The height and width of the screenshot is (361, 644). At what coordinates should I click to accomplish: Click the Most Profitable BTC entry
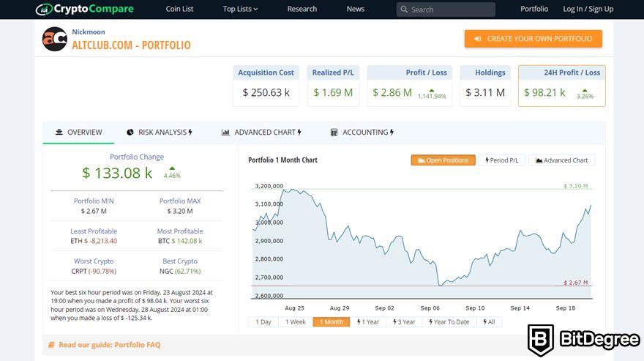(180, 241)
